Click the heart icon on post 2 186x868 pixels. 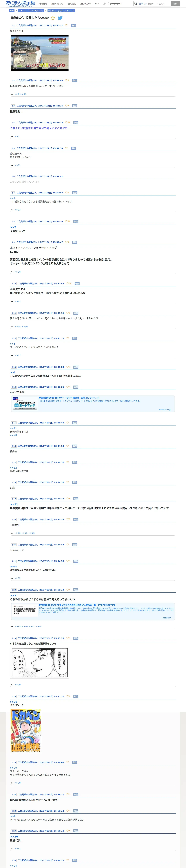pos(66,80)
